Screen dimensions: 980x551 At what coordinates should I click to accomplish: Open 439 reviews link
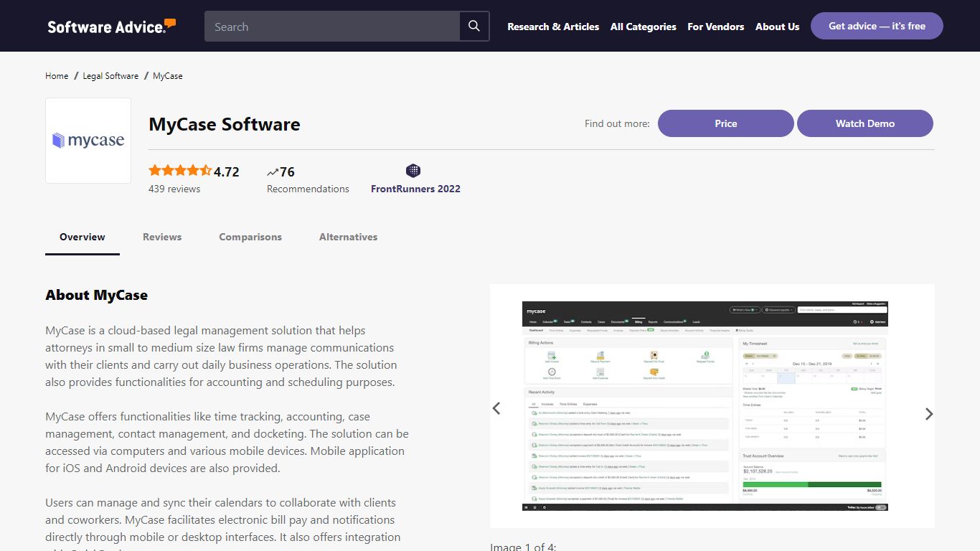(x=174, y=189)
